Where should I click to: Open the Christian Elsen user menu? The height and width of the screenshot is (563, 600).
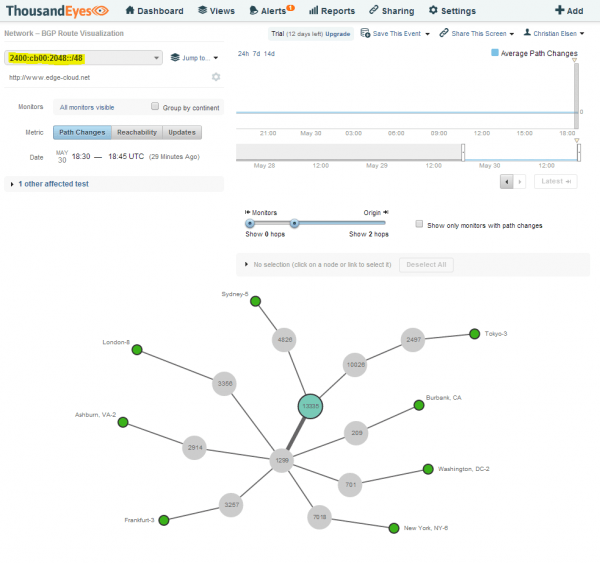click(554, 34)
